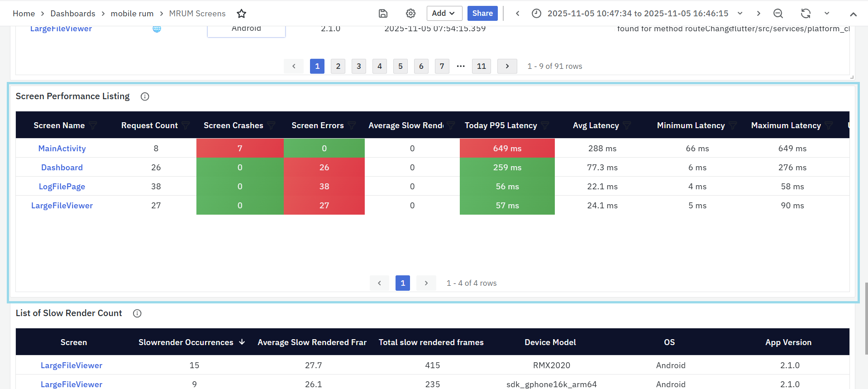Open the Add dropdown menu

pos(444,14)
